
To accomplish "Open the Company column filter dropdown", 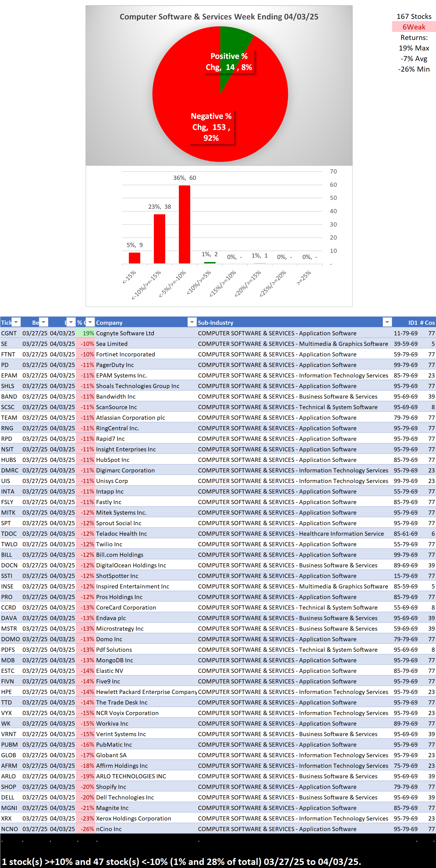I will click(192, 322).
